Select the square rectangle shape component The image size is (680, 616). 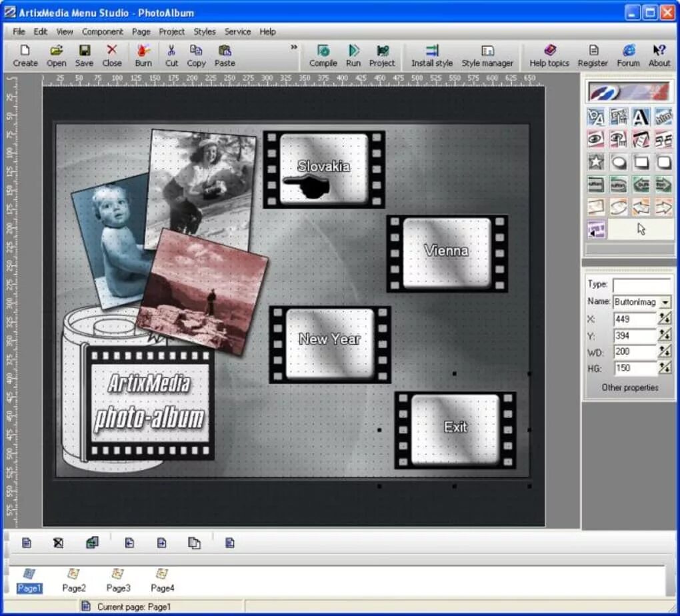pos(641,162)
